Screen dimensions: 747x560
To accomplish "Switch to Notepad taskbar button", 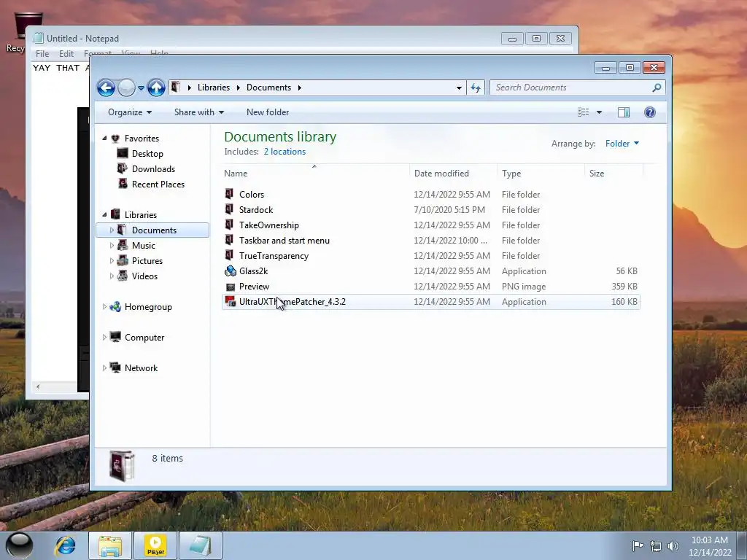I will click(x=200, y=545).
